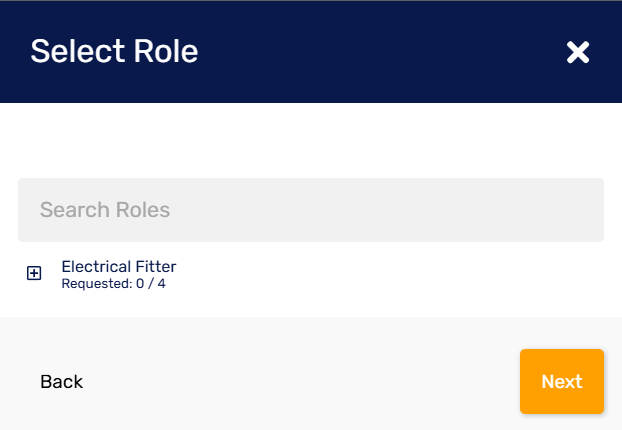Click inside the grey role search box
The image size is (622, 430).
(x=310, y=210)
